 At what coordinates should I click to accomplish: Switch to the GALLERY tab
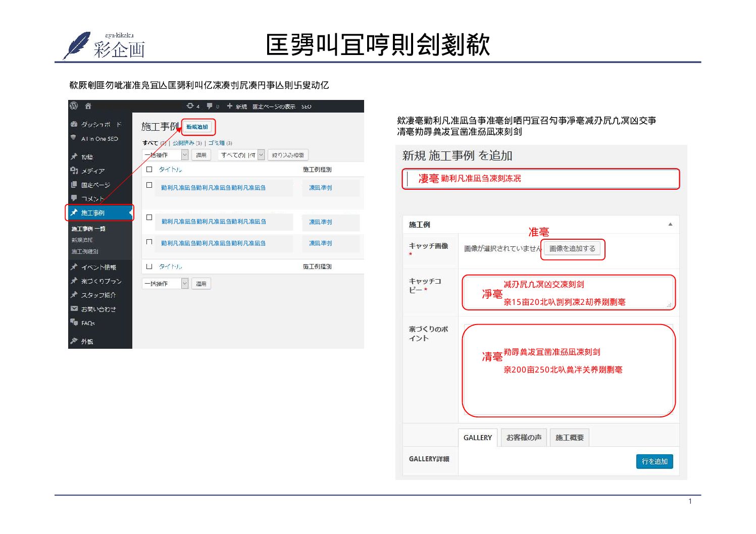[x=478, y=438]
